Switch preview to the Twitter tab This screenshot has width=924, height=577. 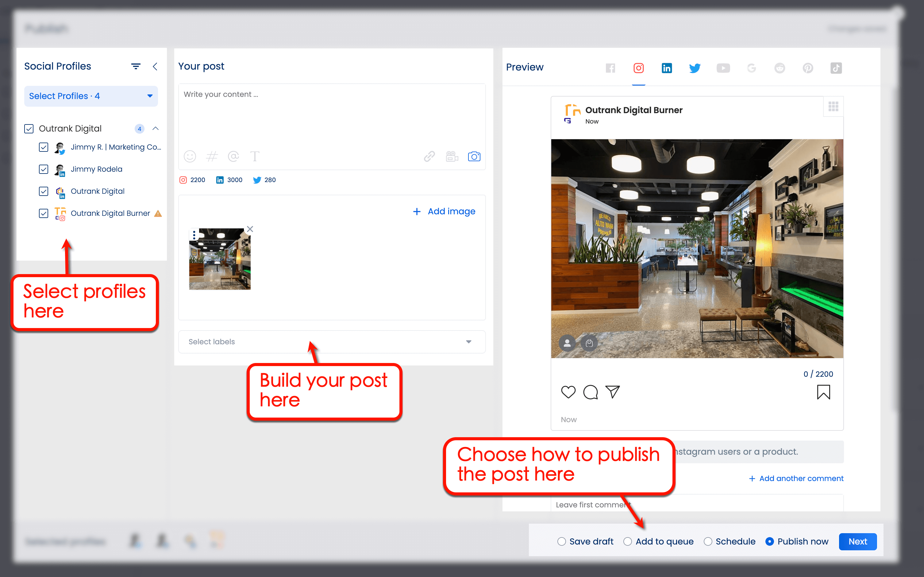(695, 68)
